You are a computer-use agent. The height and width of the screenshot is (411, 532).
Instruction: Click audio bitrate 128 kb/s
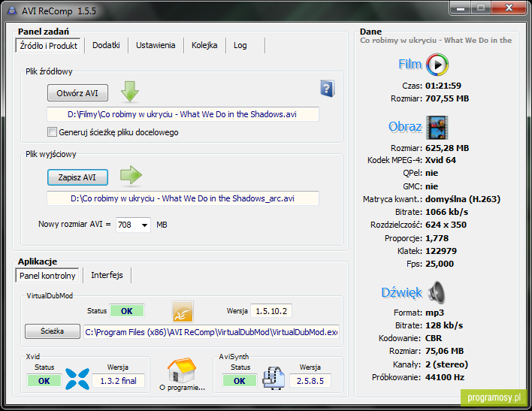[444, 326]
